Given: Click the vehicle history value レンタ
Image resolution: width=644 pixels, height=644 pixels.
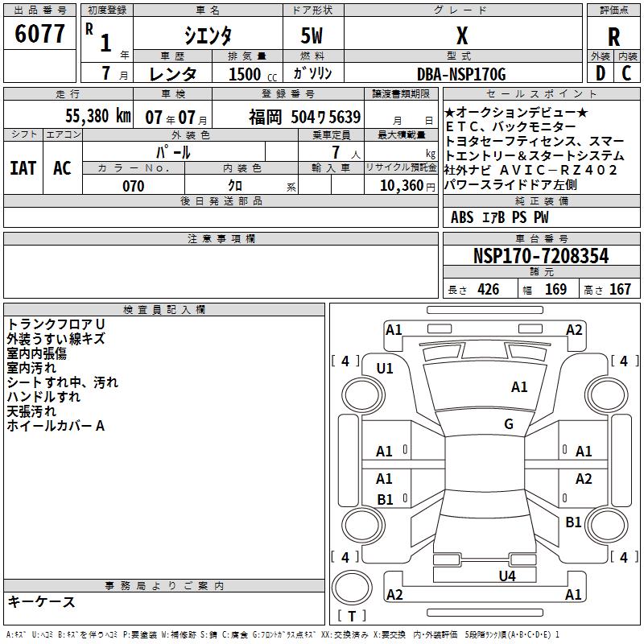Looking at the screenshot, I should [x=173, y=74].
